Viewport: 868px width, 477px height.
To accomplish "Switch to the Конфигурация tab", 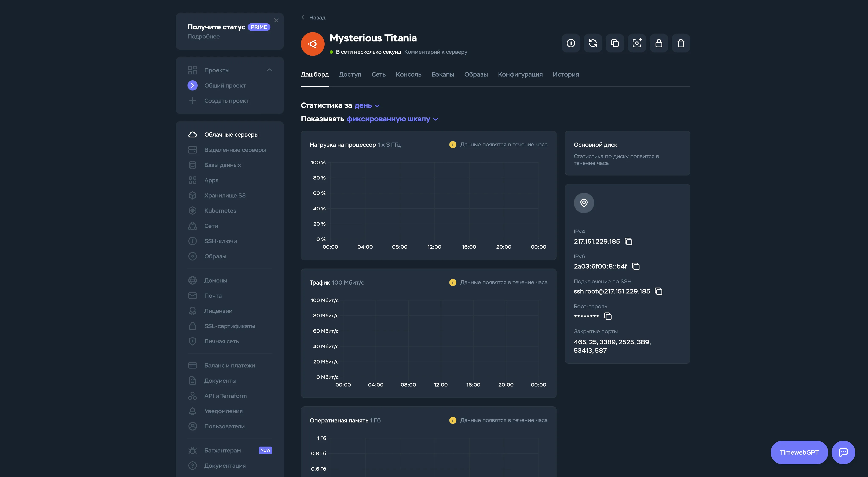I will (520, 74).
